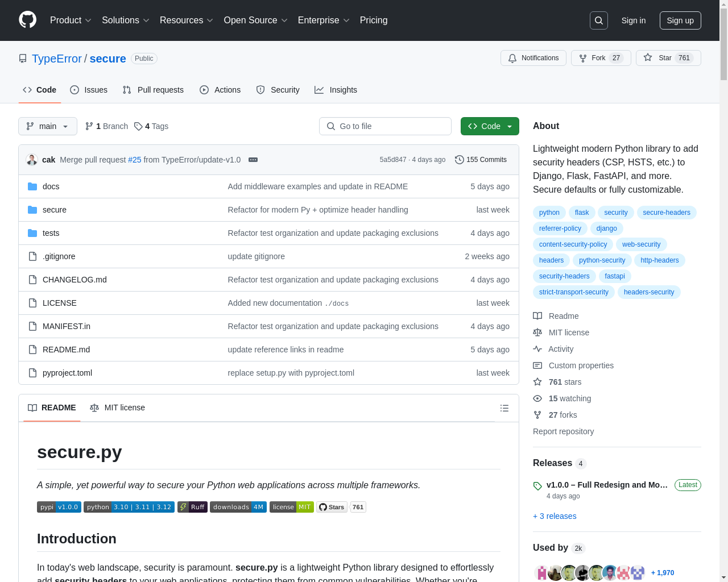
Task: Open the docs folder
Action: click(51, 186)
